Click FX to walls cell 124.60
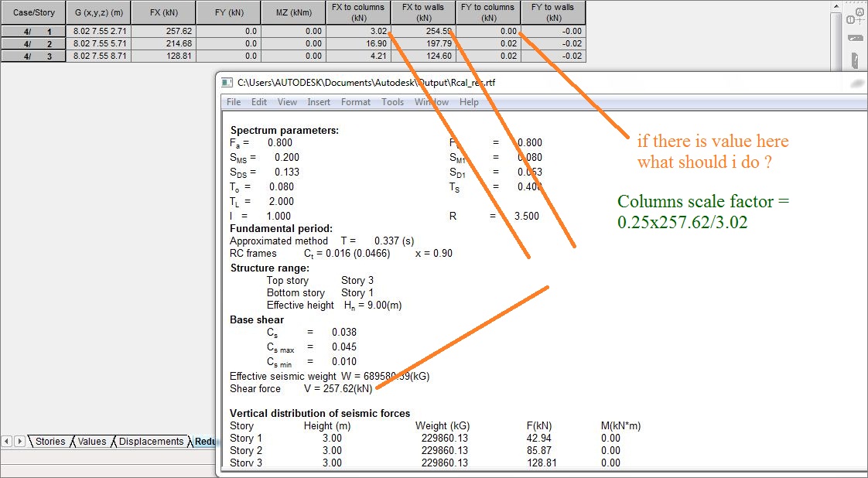This screenshot has width=868, height=478. click(x=423, y=56)
